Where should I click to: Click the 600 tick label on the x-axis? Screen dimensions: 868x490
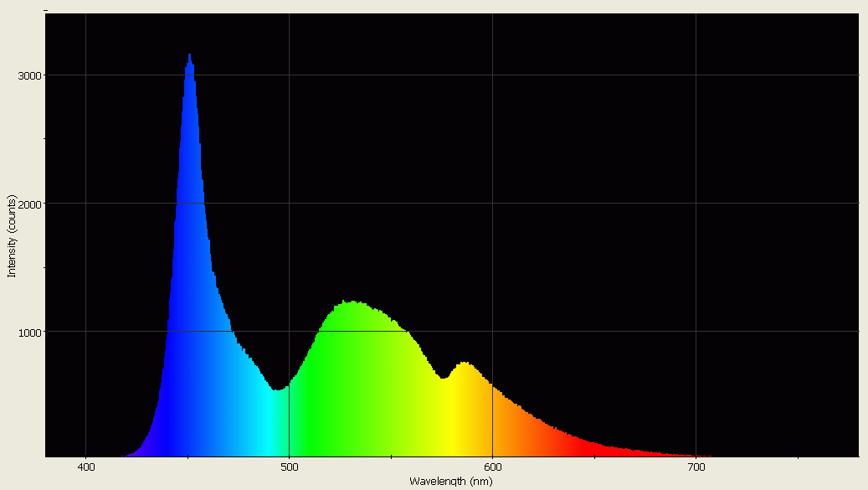[494, 465]
